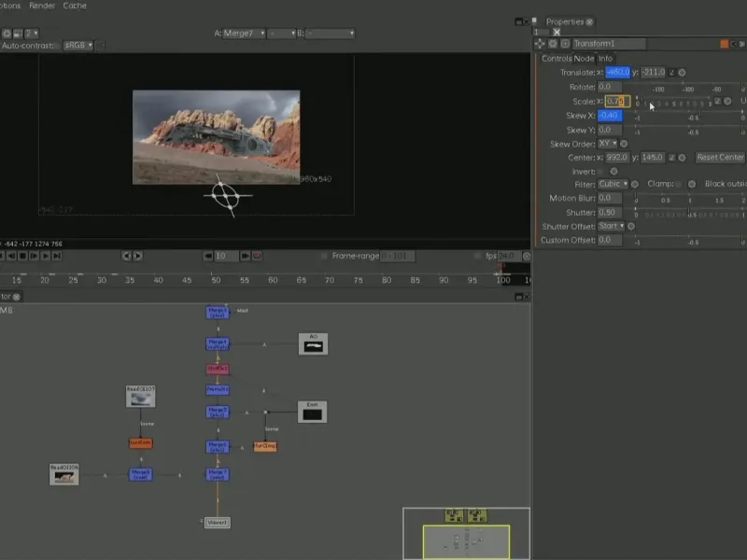747x560 pixels.
Task: Click the Center animation menu icon
Action: tap(682, 158)
